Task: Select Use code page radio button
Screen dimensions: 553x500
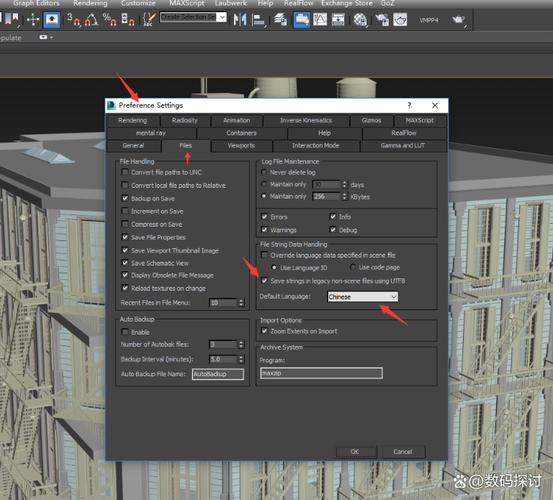Action: tap(353, 267)
